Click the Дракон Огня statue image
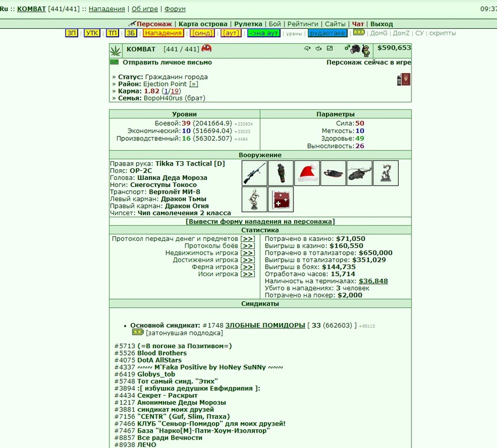497x448 pixels. 254,199
